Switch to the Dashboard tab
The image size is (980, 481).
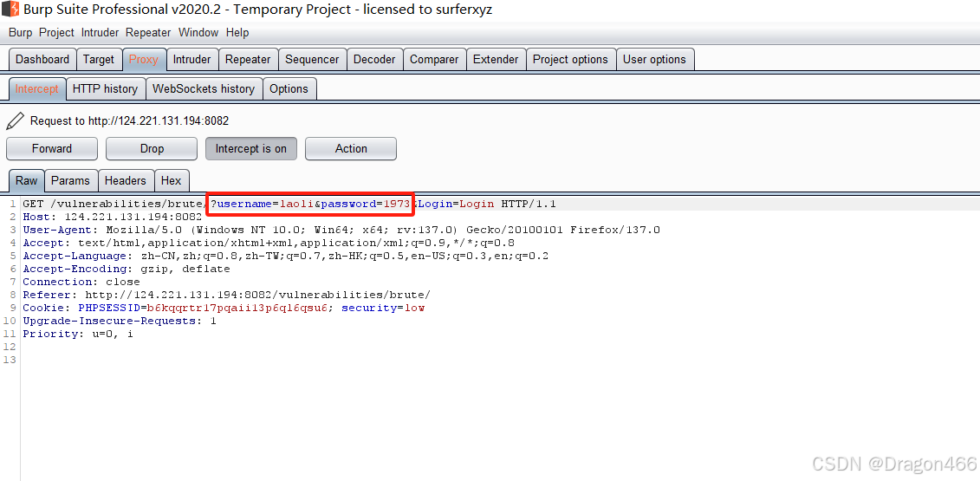click(42, 60)
